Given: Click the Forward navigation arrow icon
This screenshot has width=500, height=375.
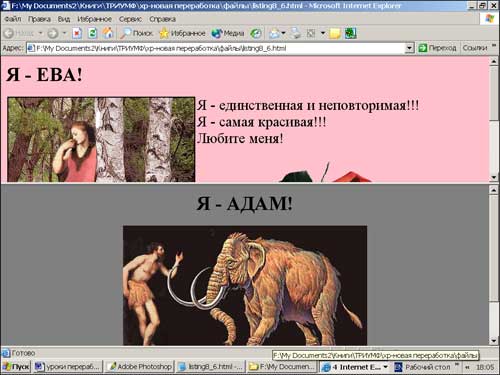Looking at the screenshot, I should point(53,33).
